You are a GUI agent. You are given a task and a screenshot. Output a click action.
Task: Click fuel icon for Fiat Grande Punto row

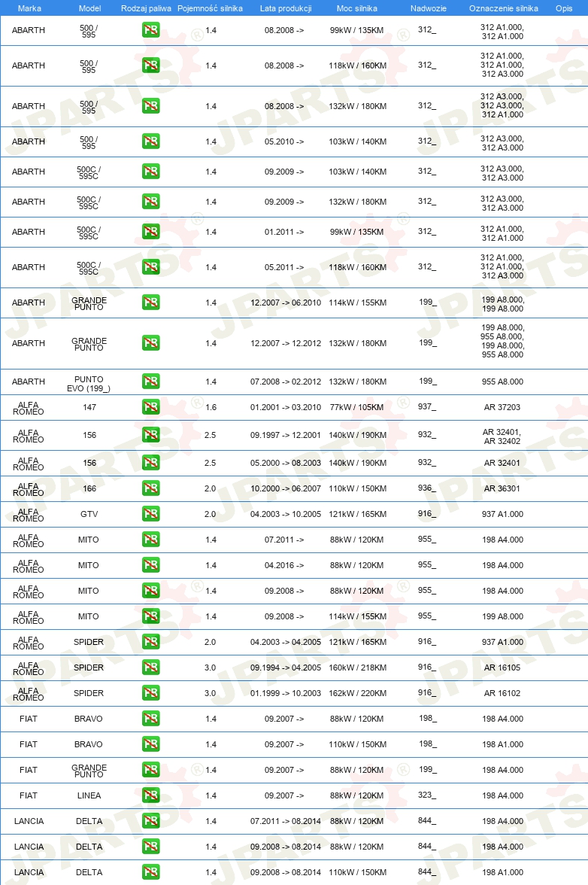click(150, 770)
